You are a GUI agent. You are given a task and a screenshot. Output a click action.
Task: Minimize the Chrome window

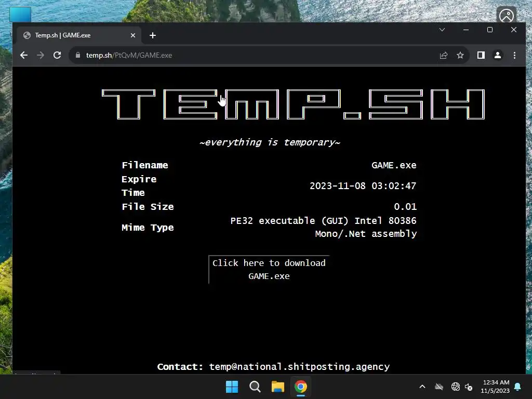pyautogui.click(x=466, y=30)
